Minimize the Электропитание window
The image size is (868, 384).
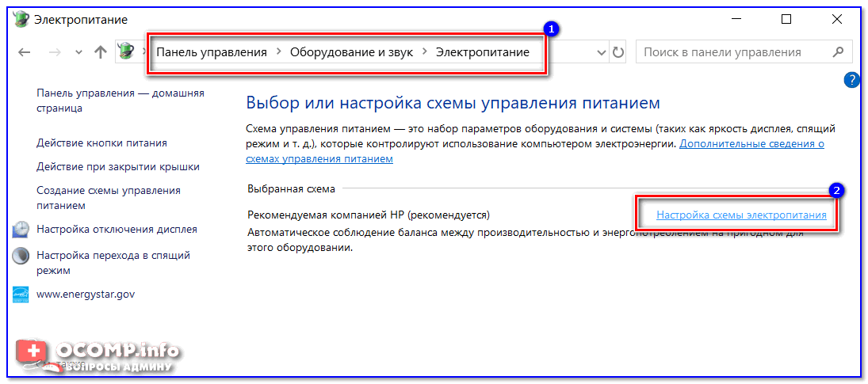(x=736, y=19)
